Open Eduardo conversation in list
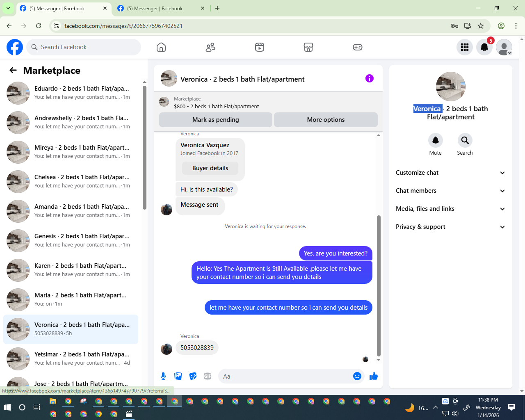525x420 pixels. click(x=71, y=93)
